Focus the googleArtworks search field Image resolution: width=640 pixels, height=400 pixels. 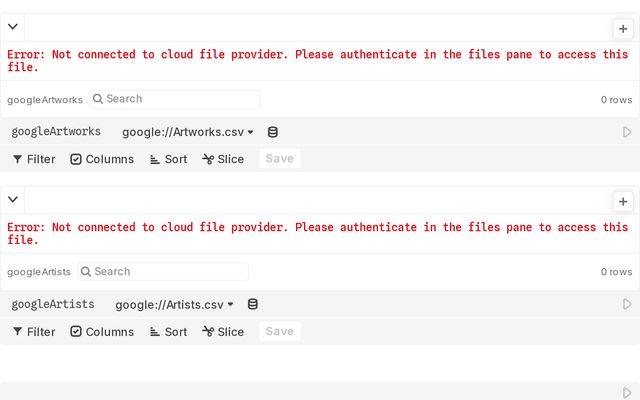tap(178, 99)
